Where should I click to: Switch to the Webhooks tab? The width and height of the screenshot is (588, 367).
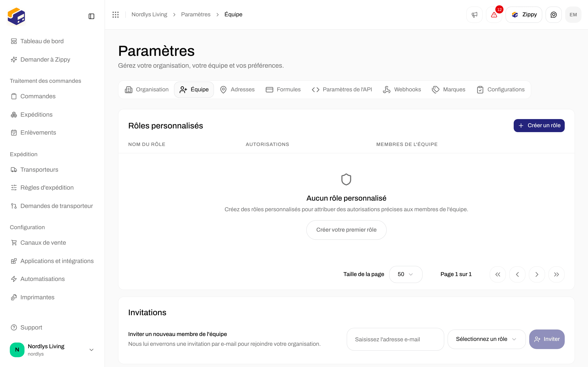coord(402,90)
